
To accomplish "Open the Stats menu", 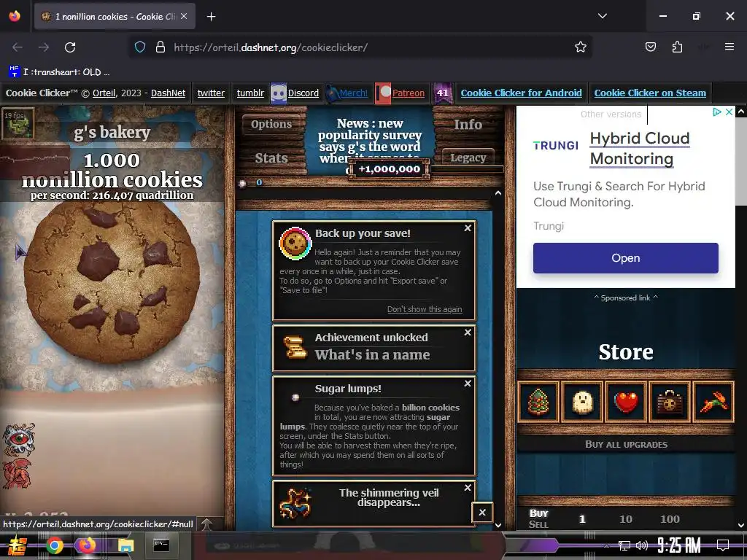I will tap(271, 158).
